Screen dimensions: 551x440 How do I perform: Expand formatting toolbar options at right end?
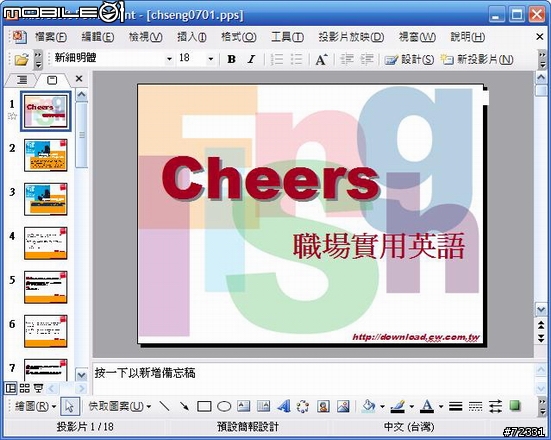click(543, 59)
